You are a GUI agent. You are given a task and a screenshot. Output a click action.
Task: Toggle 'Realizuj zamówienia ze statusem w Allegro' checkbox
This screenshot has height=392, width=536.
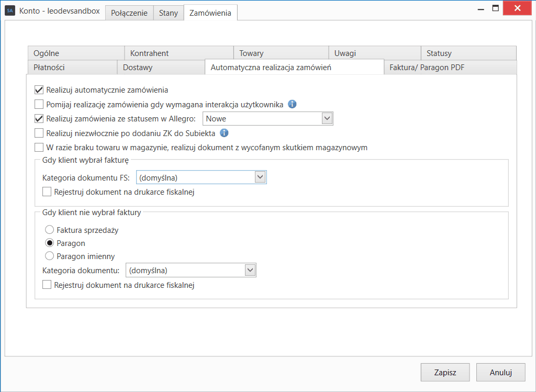tap(39, 119)
